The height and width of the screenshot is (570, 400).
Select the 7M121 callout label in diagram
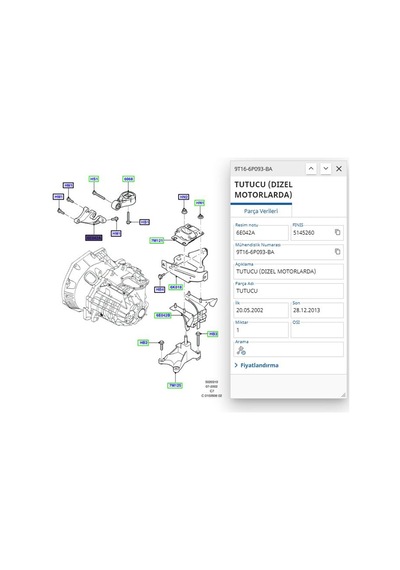tap(157, 240)
